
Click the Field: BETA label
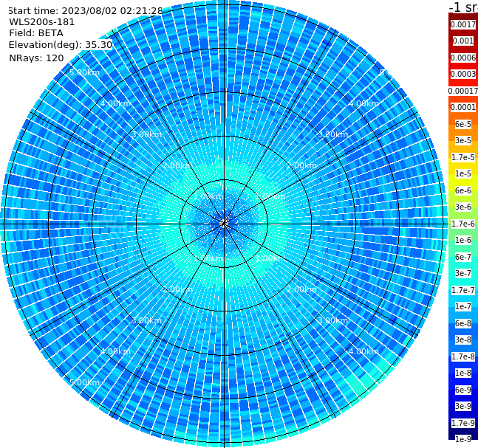click(36, 33)
